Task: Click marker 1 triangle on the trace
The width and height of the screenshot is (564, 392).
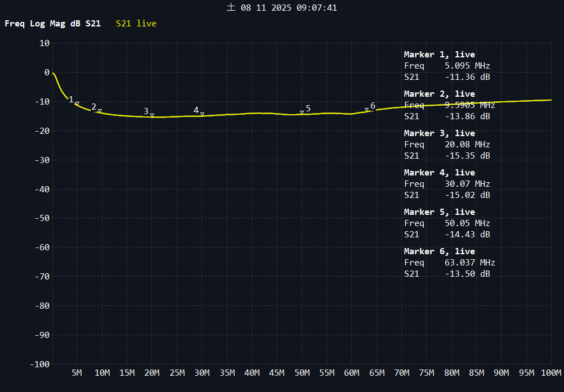Action: coord(77,103)
